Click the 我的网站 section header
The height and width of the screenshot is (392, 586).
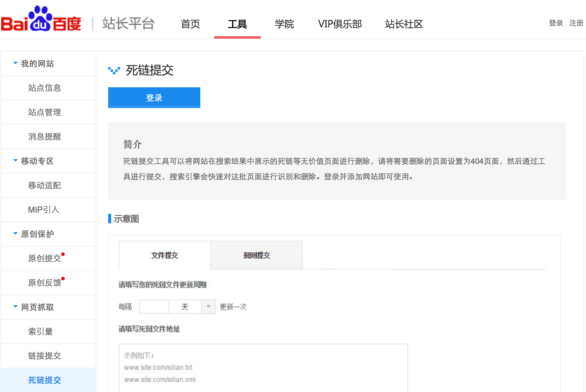[x=48, y=64]
